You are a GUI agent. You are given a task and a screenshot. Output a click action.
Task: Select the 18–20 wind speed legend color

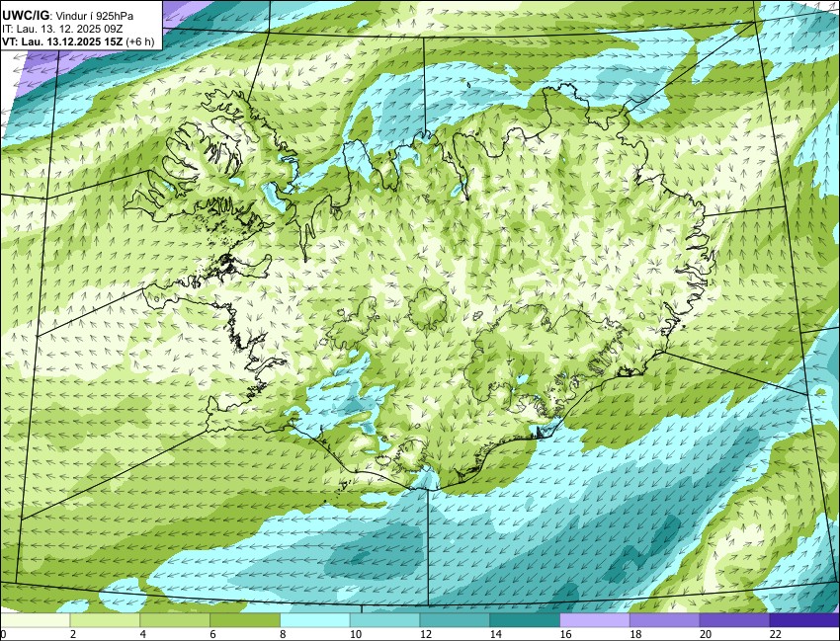(x=665, y=620)
